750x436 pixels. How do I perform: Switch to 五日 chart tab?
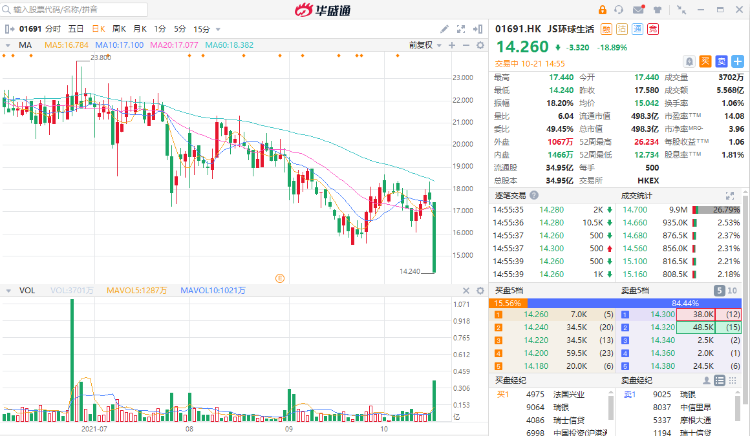tap(76, 29)
